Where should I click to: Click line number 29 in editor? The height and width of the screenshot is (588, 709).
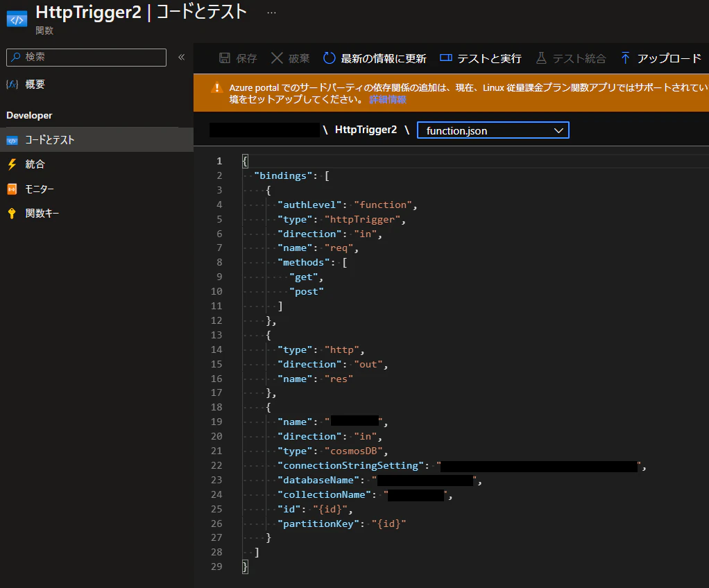pos(216,567)
